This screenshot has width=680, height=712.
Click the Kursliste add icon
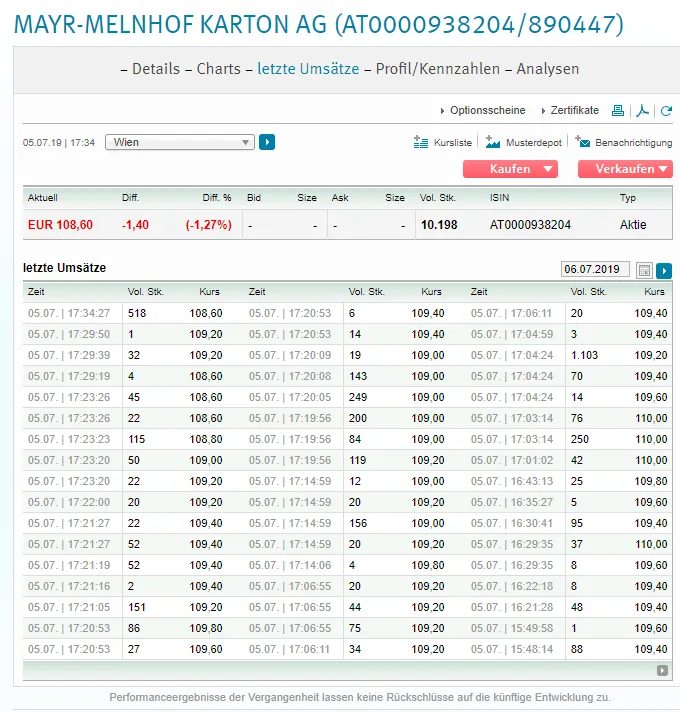(421, 142)
